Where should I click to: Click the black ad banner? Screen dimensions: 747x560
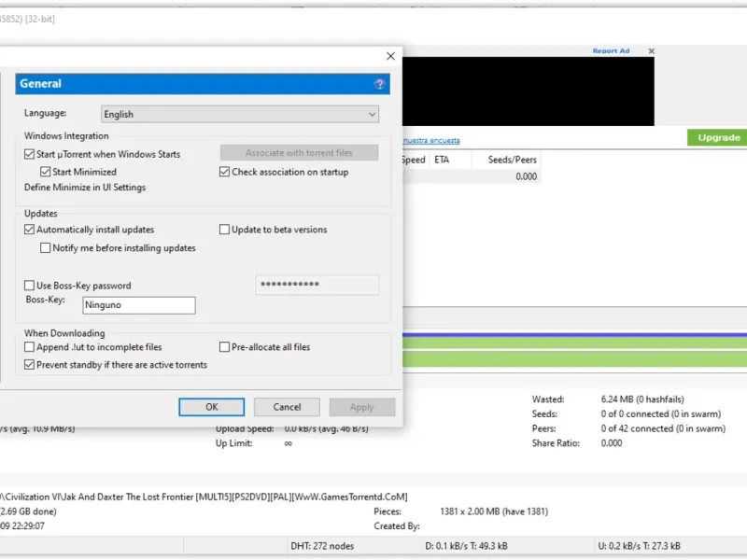click(529, 91)
